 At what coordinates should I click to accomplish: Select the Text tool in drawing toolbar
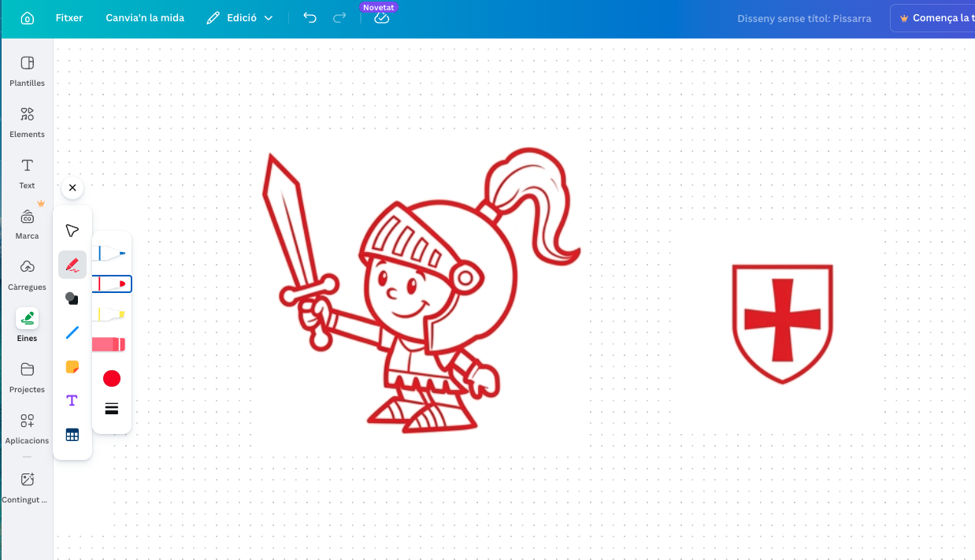(72, 400)
